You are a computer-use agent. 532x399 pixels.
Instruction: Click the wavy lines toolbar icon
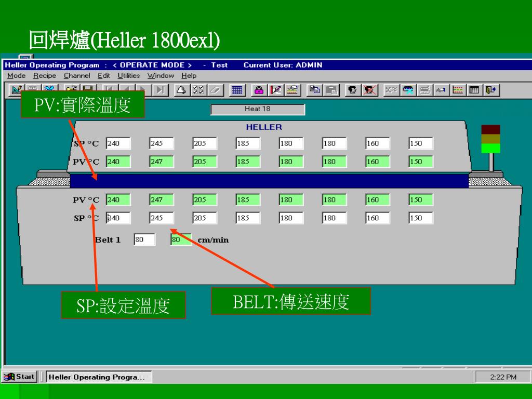click(391, 90)
